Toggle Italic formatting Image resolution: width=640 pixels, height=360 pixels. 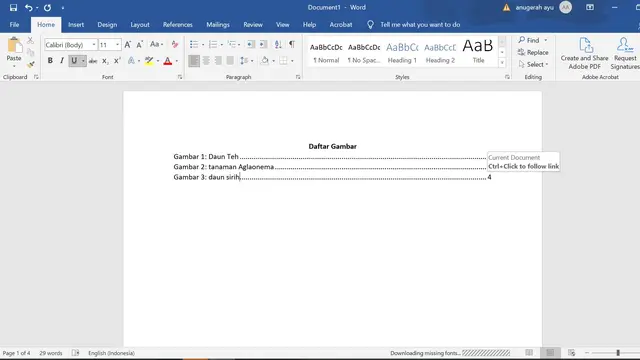(x=62, y=61)
